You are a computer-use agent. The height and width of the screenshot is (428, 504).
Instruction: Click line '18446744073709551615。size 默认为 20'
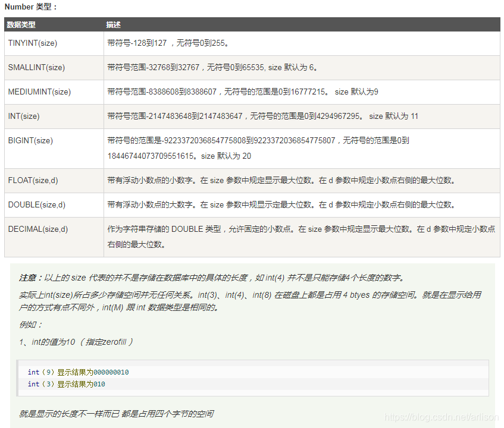[179, 156]
